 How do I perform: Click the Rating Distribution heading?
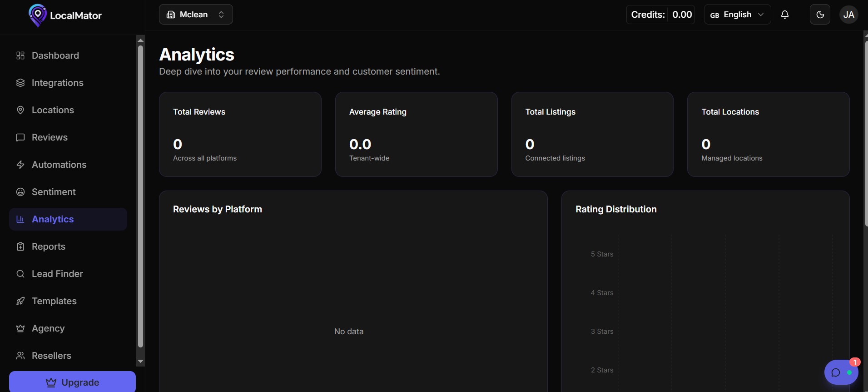click(x=616, y=209)
